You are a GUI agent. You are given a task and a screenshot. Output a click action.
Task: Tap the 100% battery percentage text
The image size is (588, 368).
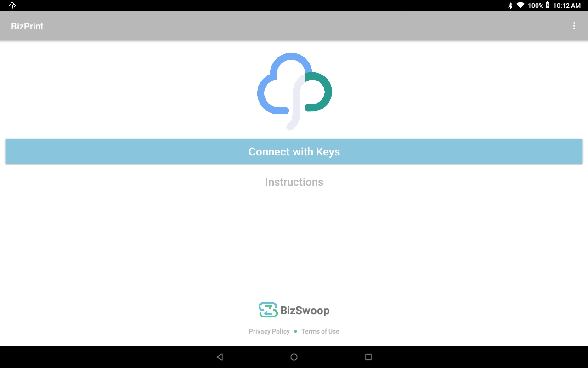[x=536, y=6]
